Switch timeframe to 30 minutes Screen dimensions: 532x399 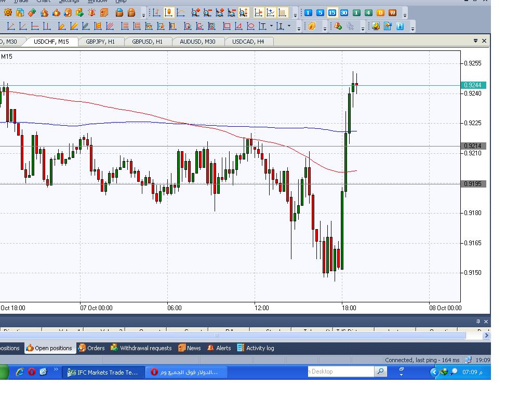pos(344,13)
